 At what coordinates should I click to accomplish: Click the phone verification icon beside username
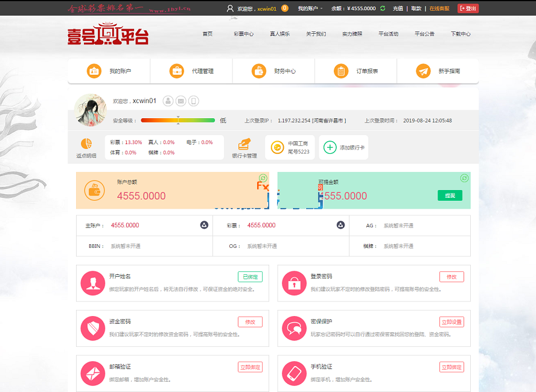coord(194,101)
